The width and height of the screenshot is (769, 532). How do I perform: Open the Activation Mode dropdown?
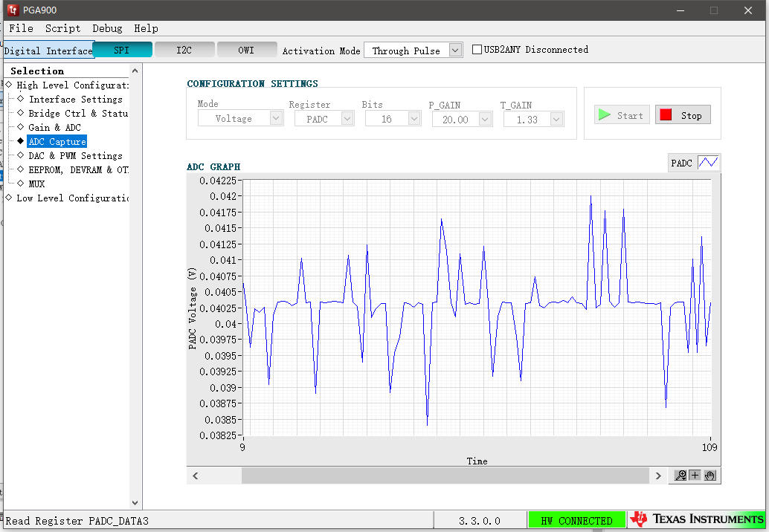pos(413,50)
